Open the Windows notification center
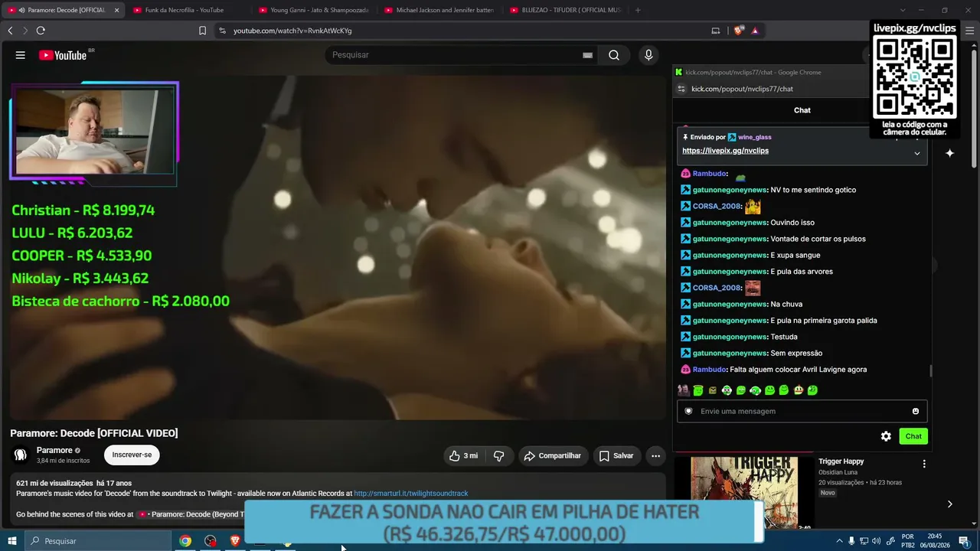The image size is (980, 551). 964,541
